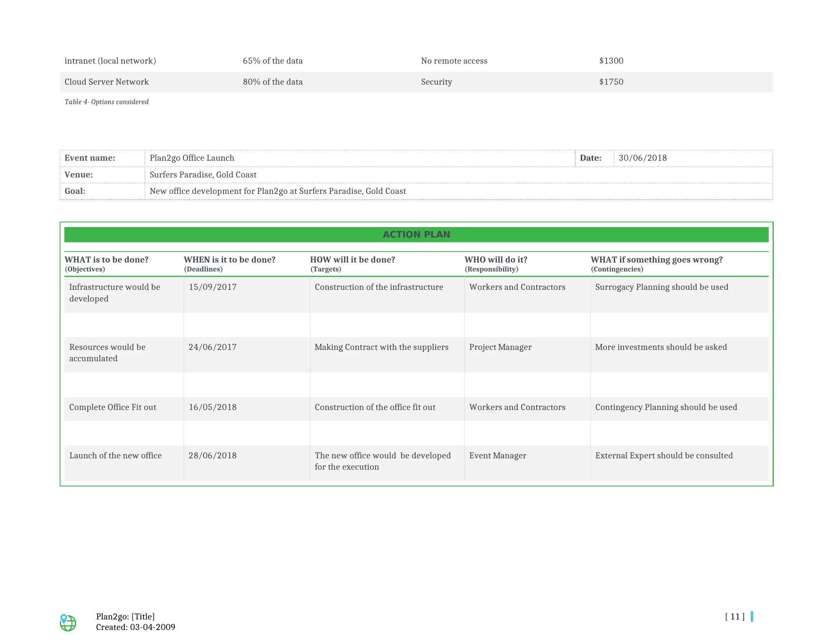Click footer 'Created: 03-04-2009' text
Image resolution: width=819 pixels, height=644 pixels.
(x=135, y=627)
